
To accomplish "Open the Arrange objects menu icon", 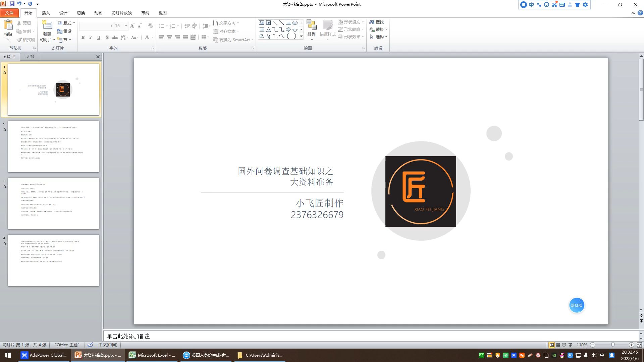I will click(x=312, y=25).
